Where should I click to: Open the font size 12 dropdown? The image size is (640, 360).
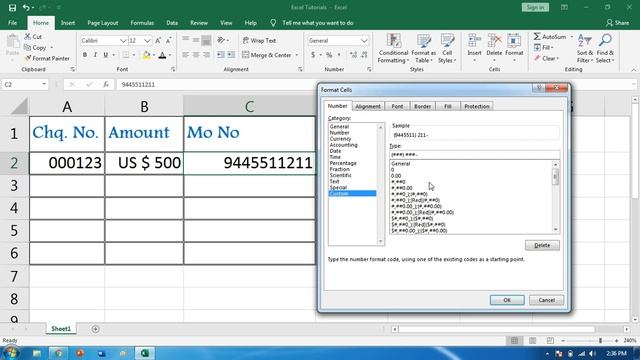147,41
